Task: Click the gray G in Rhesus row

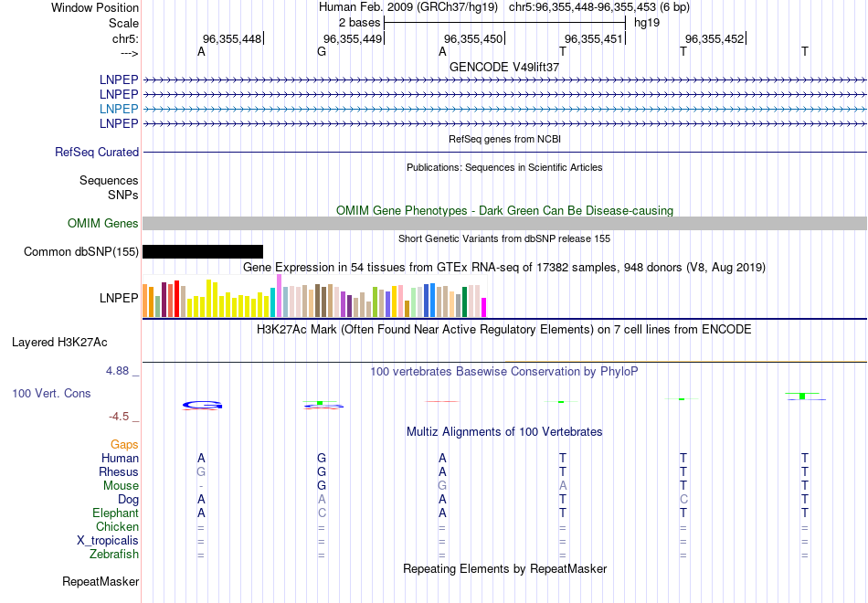Action: pos(201,471)
